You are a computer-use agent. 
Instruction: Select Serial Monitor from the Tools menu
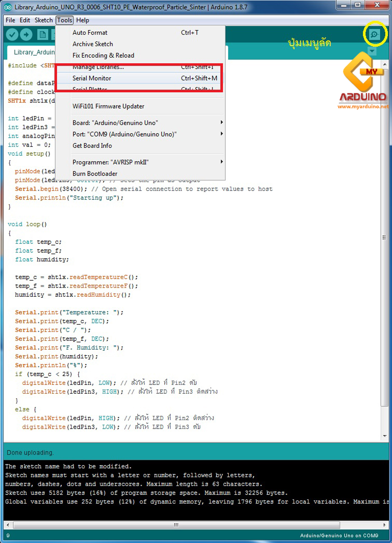point(92,78)
